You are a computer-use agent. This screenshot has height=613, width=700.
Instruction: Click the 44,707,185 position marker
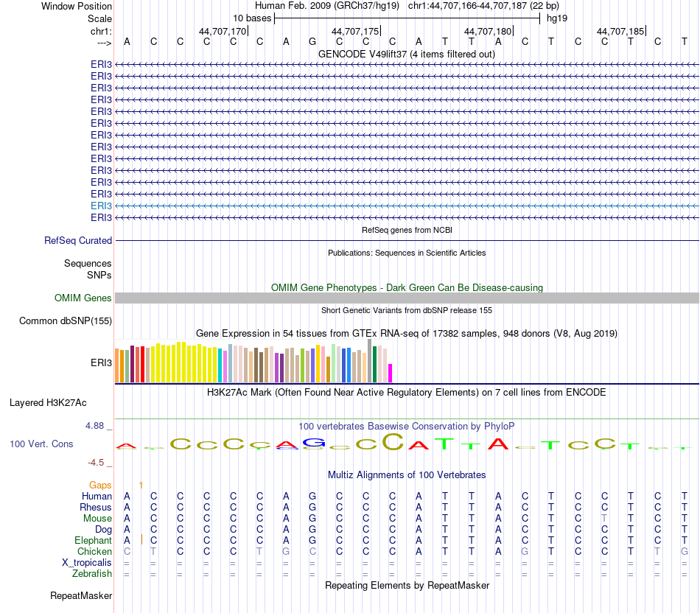coord(620,31)
